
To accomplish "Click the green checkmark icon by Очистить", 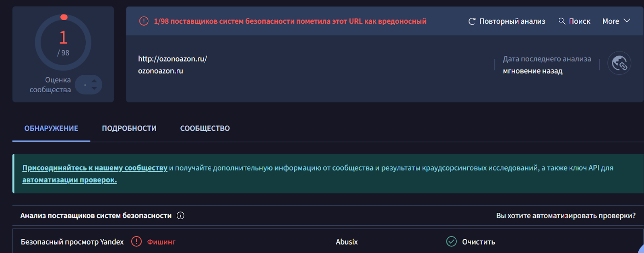I will [x=452, y=241].
